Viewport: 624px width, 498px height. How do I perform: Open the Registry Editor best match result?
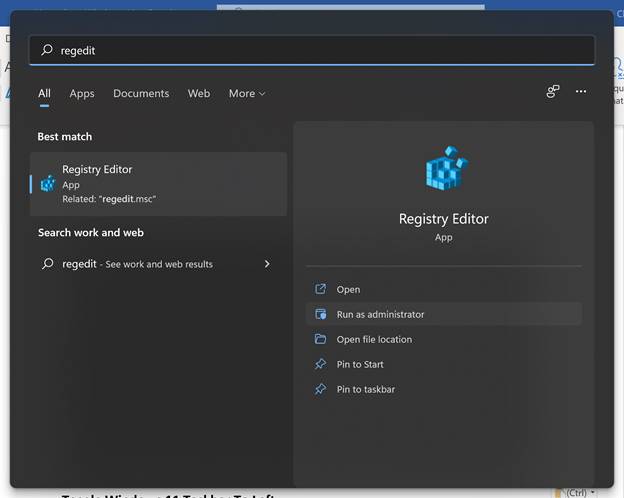pyautogui.click(x=158, y=184)
